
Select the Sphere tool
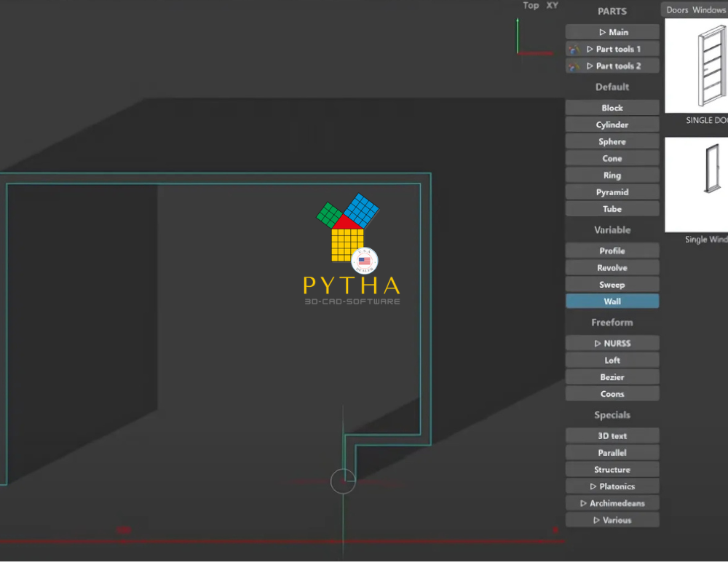click(612, 141)
